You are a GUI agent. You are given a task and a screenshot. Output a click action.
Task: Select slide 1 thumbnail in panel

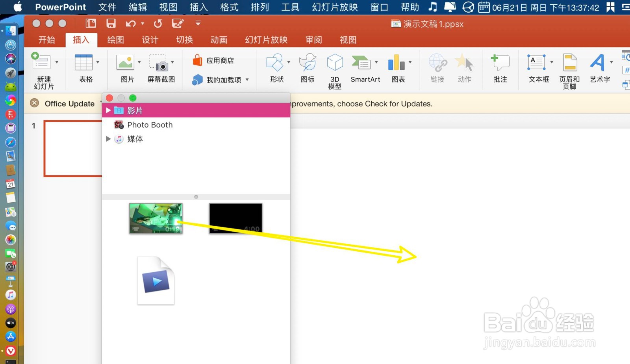[73, 148]
